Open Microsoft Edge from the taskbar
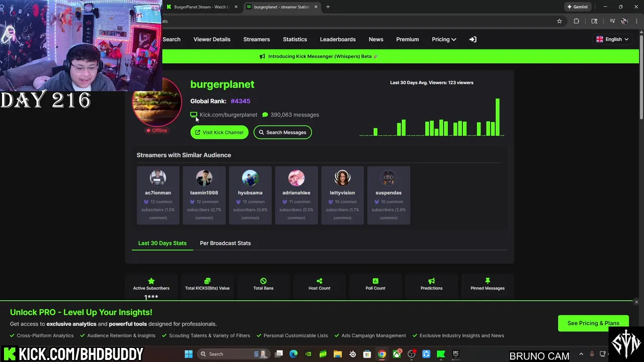This screenshot has width=644, height=362. [293, 354]
